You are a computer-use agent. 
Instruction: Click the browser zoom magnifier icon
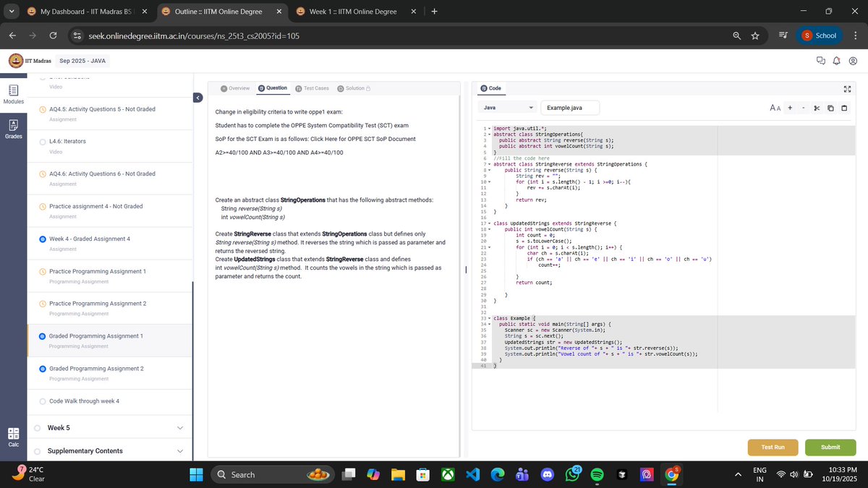click(736, 35)
